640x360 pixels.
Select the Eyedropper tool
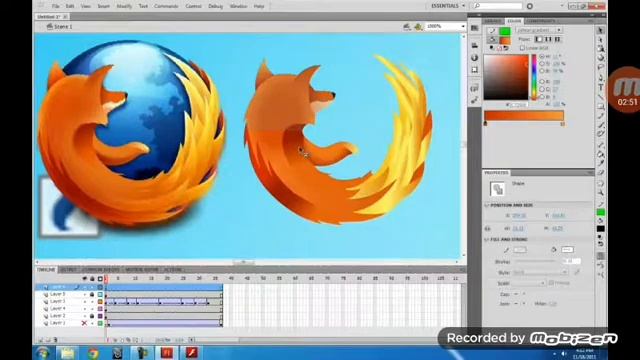[600, 163]
